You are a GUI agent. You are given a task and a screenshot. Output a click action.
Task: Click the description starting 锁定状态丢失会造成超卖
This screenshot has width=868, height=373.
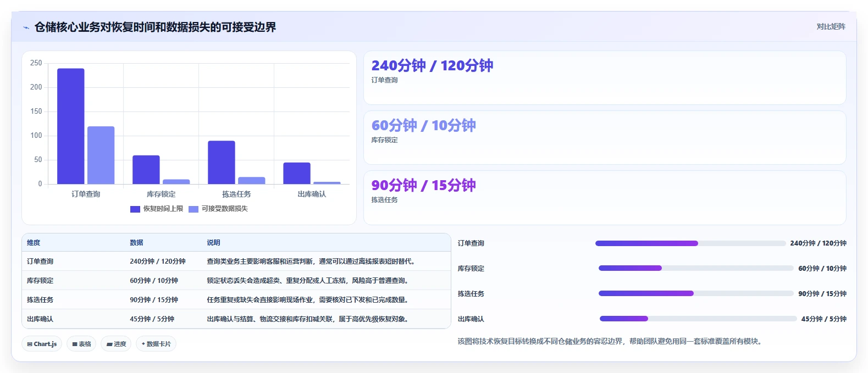pyautogui.click(x=308, y=281)
